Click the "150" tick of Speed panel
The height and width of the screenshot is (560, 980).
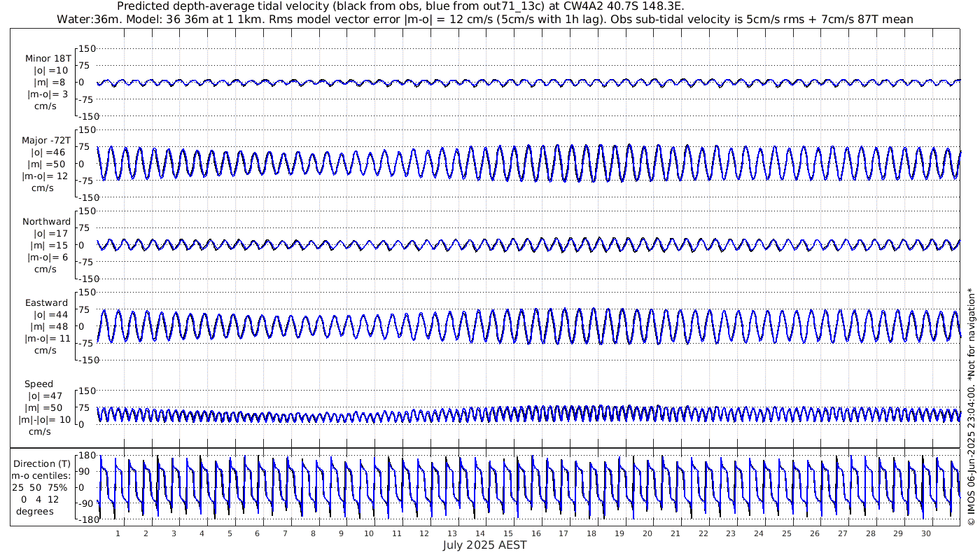coord(87,391)
